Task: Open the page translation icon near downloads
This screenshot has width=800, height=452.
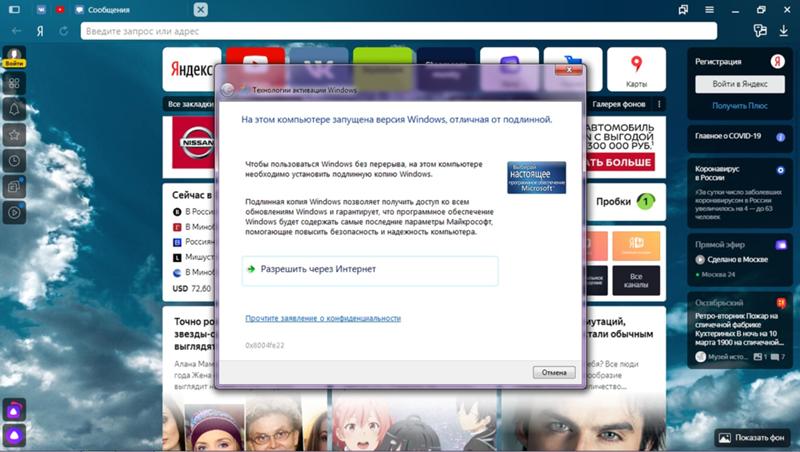Action: coord(760,31)
